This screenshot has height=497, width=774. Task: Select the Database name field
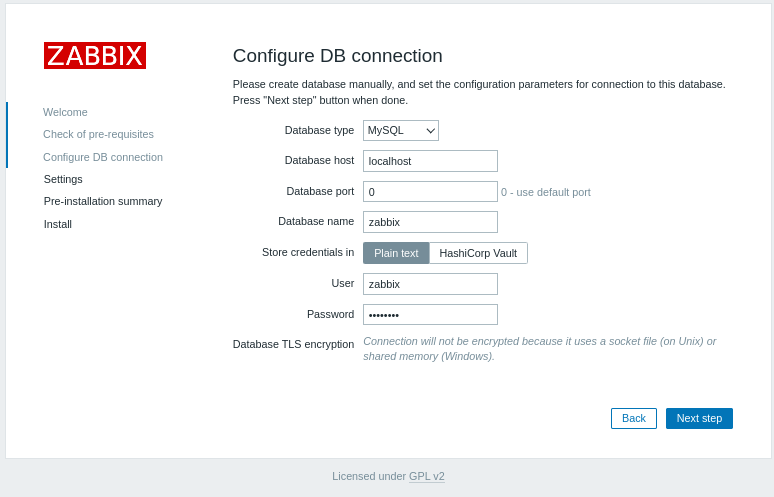pos(430,222)
